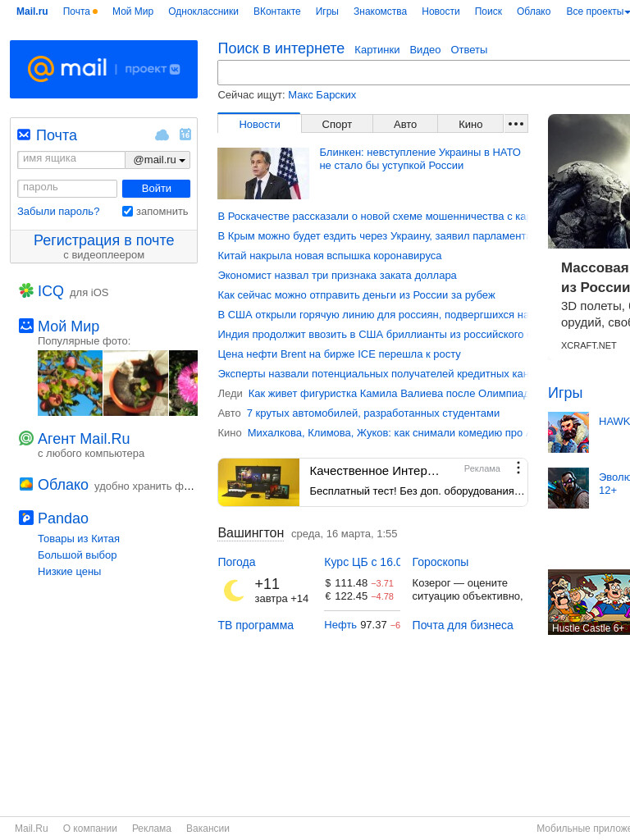The width and height of the screenshot is (630, 840).
Task: Click Регистрация в почте link
Action: click(x=104, y=240)
